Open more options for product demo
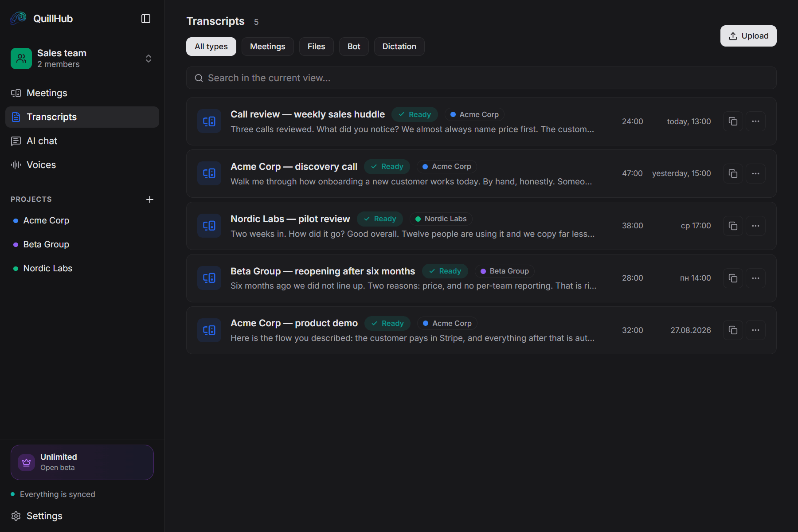Viewport: 798px width, 532px height. 756,330
